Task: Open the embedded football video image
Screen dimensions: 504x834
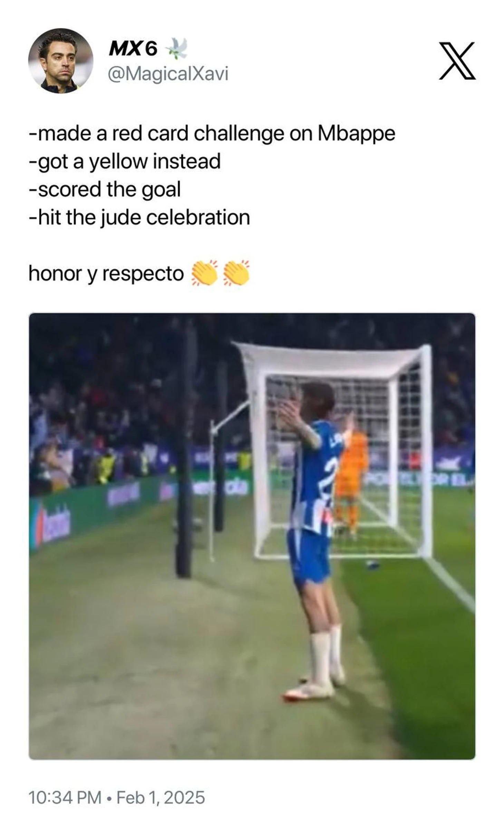Action: tap(252, 536)
